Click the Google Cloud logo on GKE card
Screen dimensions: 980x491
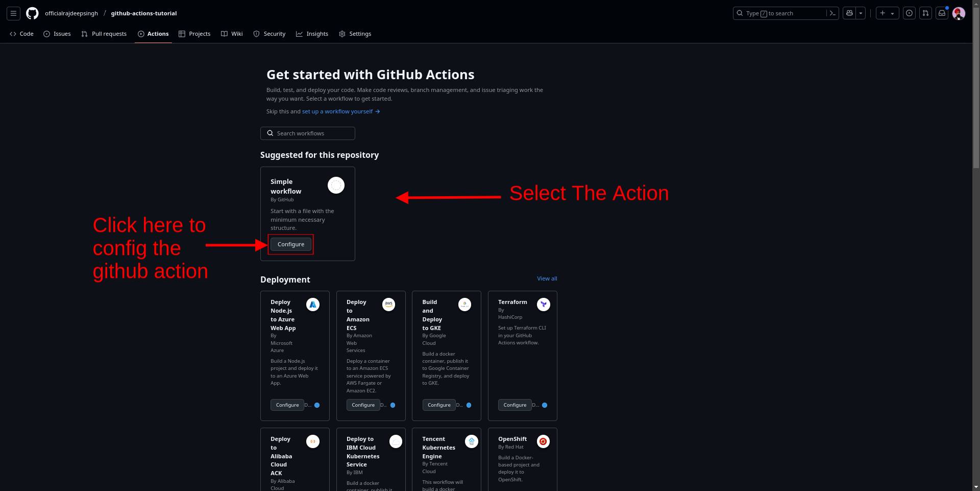pyautogui.click(x=464, y=305)
